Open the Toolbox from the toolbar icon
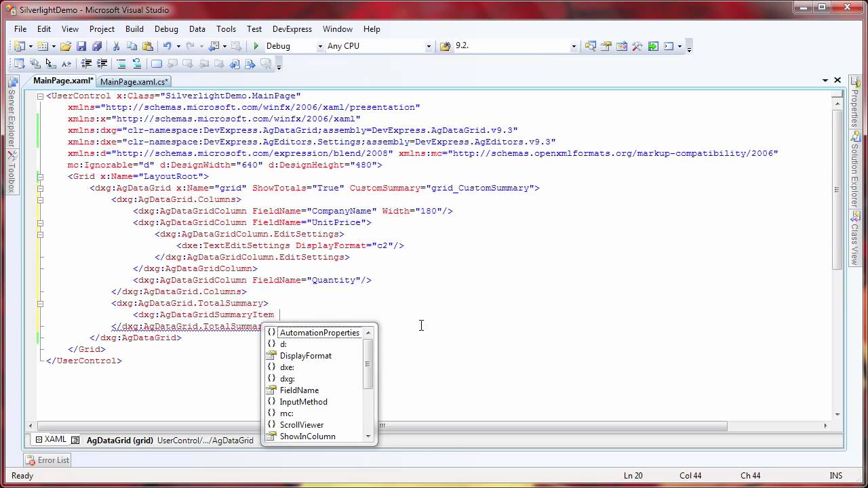The height and width of the screenshot is (488, 868). point(637,46)
